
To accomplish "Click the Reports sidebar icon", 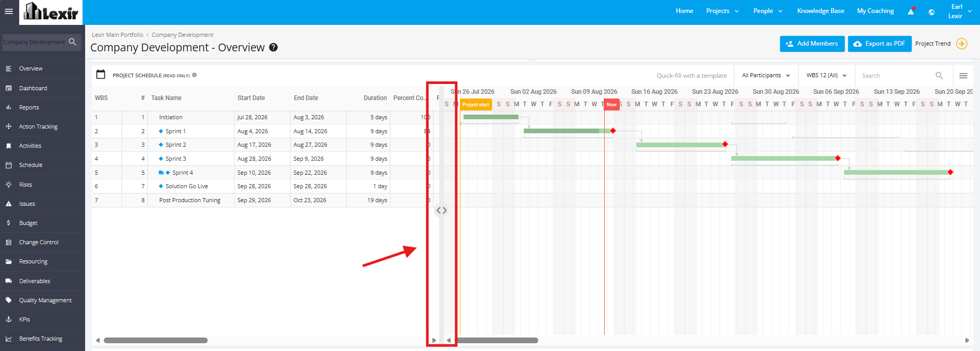I will (9, 107).
